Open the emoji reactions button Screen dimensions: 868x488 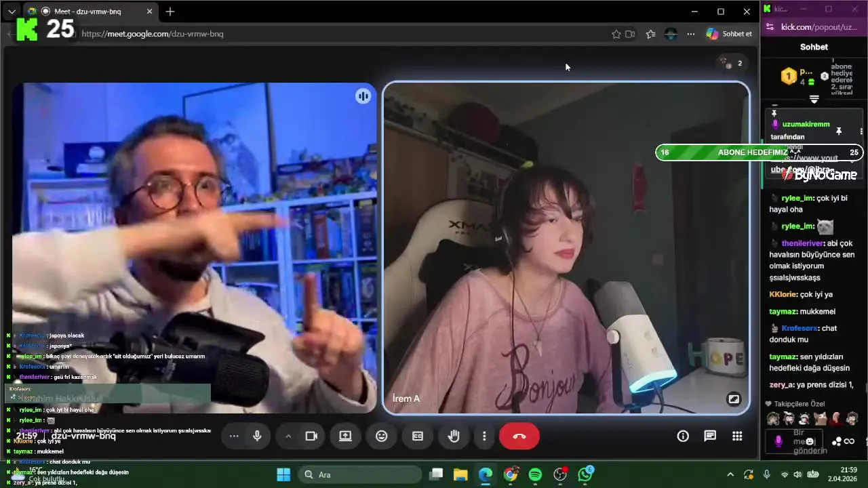click(x=382, y=436)
